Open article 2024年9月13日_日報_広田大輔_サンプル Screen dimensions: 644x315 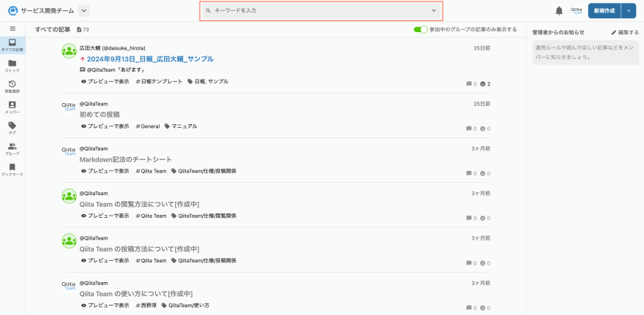[150, 59]
